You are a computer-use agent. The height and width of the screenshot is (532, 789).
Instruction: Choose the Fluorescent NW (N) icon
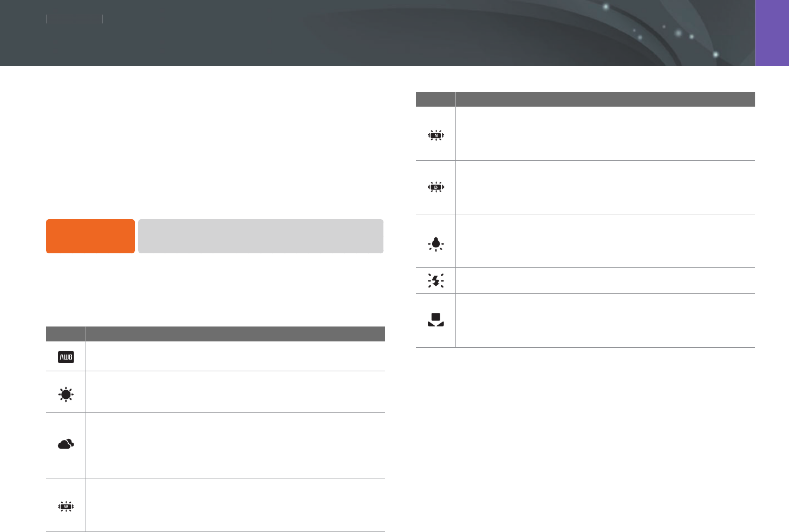pos(436,135)
